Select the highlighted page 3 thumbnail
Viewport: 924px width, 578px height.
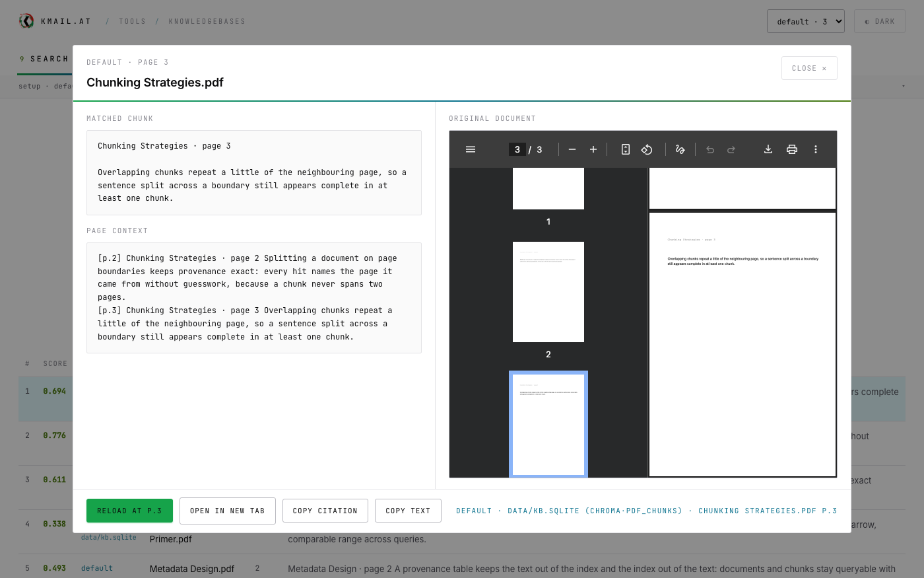pyautogui.click(x=548, y=424)
